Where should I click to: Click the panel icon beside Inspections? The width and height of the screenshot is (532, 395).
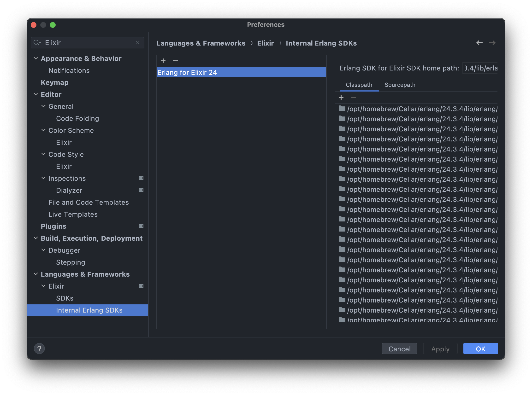click(x=141, y=178)
